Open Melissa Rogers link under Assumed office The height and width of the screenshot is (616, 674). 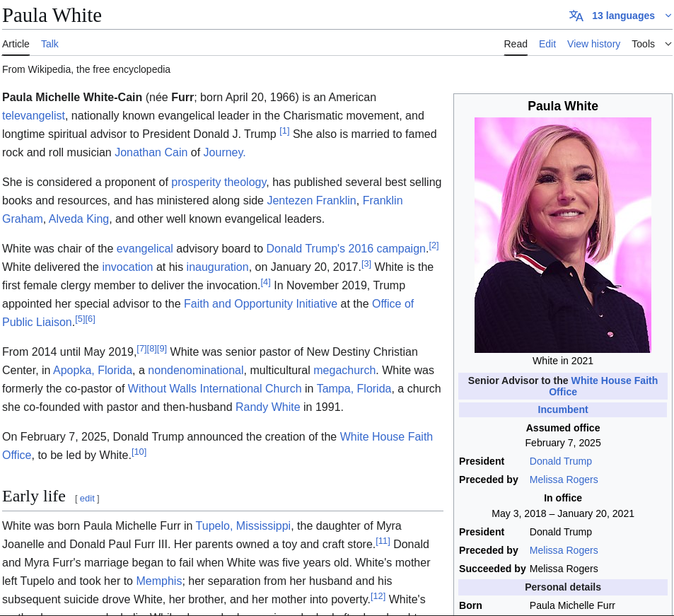point(564,480)
